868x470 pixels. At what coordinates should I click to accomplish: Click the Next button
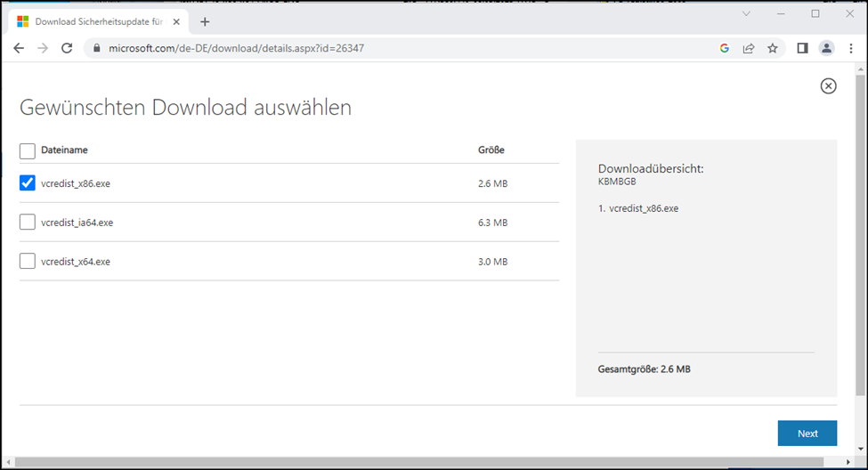point(807,434)
